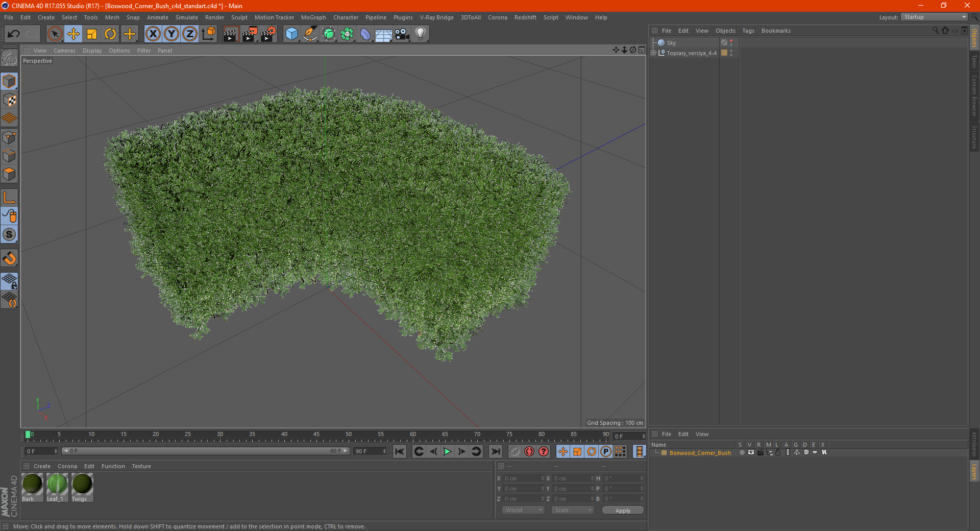The width and height of the screenshot is (980, 531).
Task: Toggle locked workplane icon
Action: click(x=9, y=281)
